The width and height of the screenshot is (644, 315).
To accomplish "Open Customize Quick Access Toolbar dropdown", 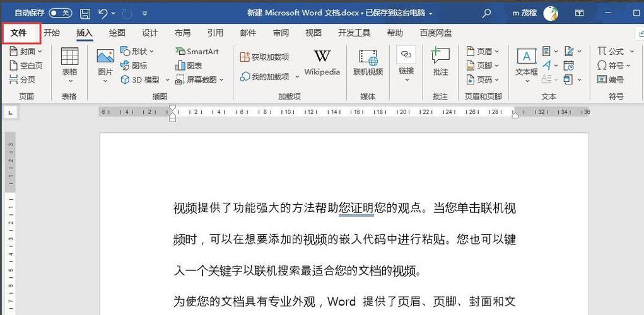I will [144, 13].
